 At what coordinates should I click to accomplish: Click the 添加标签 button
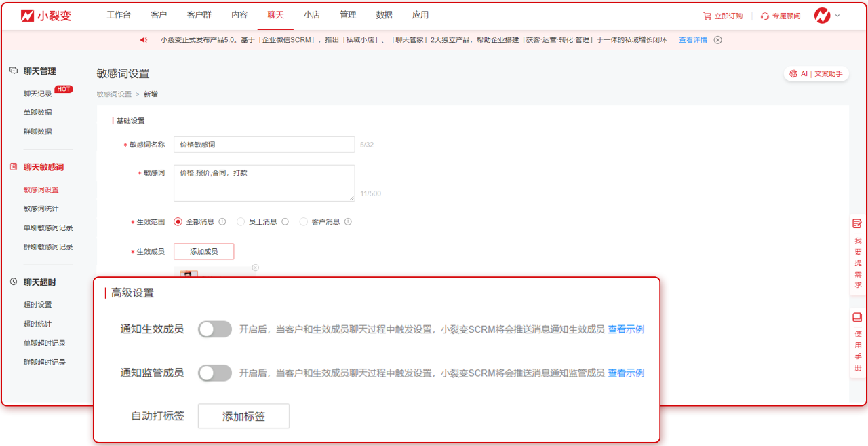[243, 416]
